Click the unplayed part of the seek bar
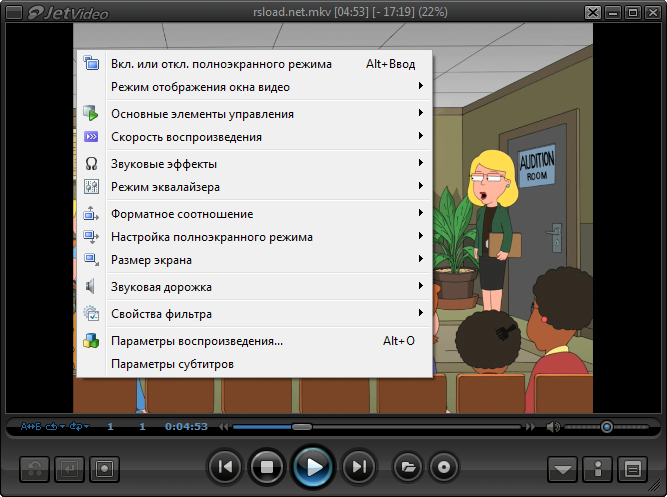The width and height of the screenshot is (667, 497). tap(416, 426)
